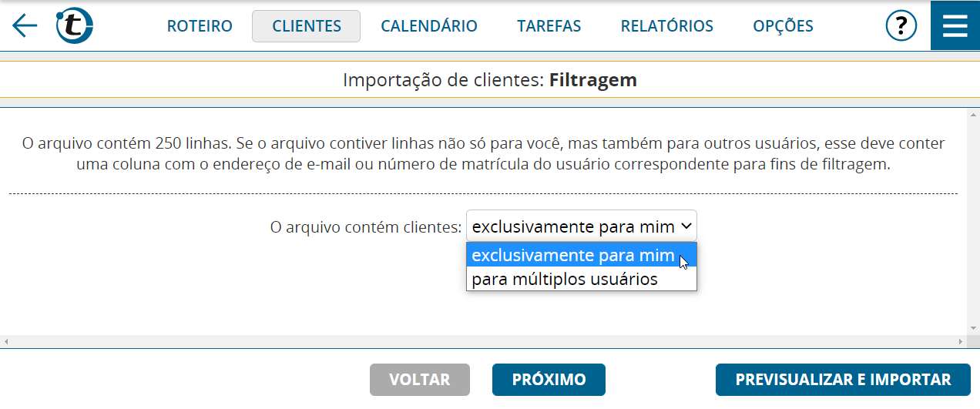This screenshot has height=409, width=980.
Task: Open the ROTEIRO tab
Action: (200, 26)
